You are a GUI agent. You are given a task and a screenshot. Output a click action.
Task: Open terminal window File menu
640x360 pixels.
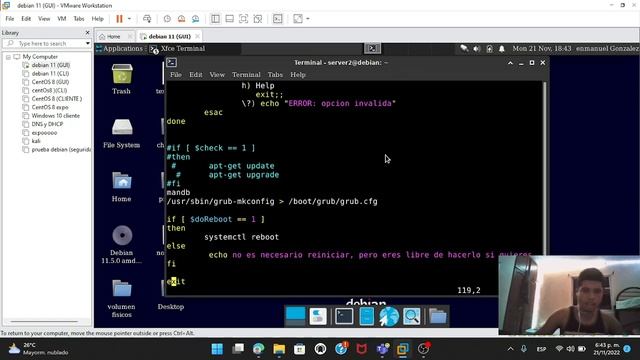coord(176,75)
